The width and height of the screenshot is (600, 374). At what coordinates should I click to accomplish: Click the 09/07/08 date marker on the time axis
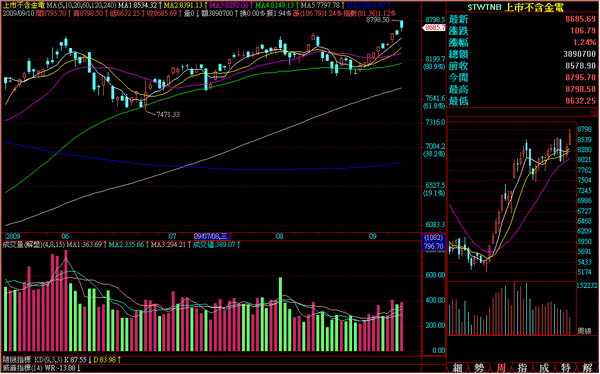pyautogui.click(x=211, y=236)
